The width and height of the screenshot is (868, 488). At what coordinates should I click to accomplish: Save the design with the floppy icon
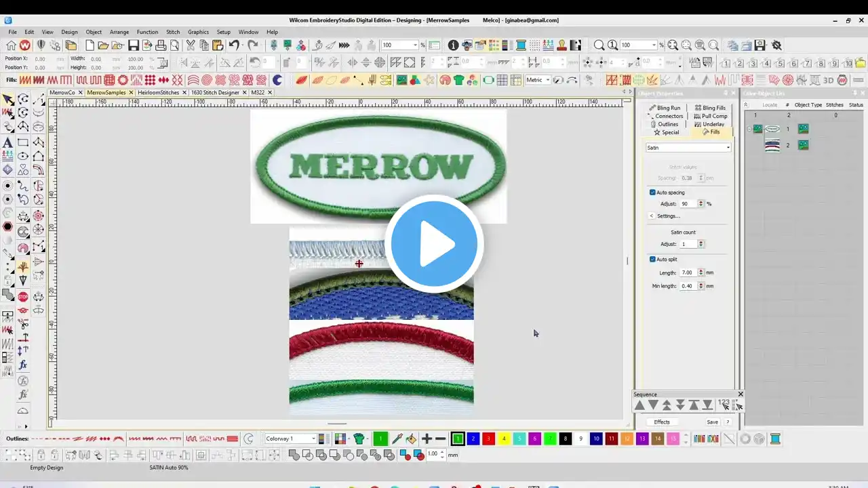(x=134, y=45)
